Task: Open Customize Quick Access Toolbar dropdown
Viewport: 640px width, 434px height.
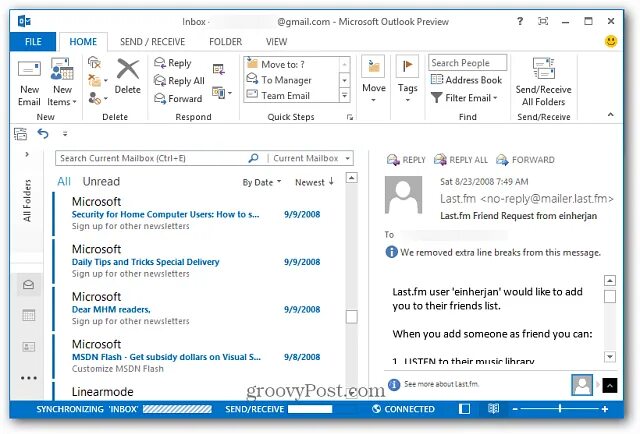Action: pyautogui.click(x=65, y=134)
